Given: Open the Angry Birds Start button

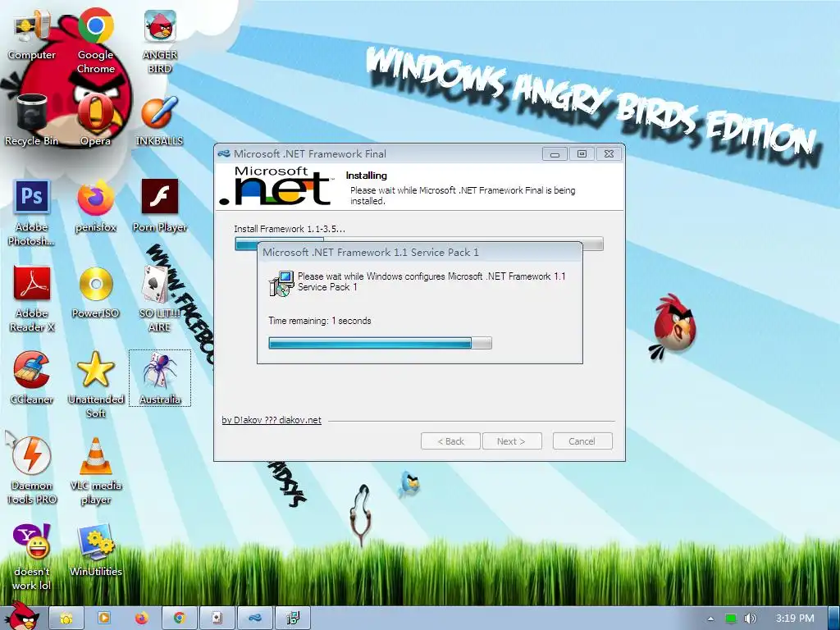Looking at the screenshot, I should point(21,616).
